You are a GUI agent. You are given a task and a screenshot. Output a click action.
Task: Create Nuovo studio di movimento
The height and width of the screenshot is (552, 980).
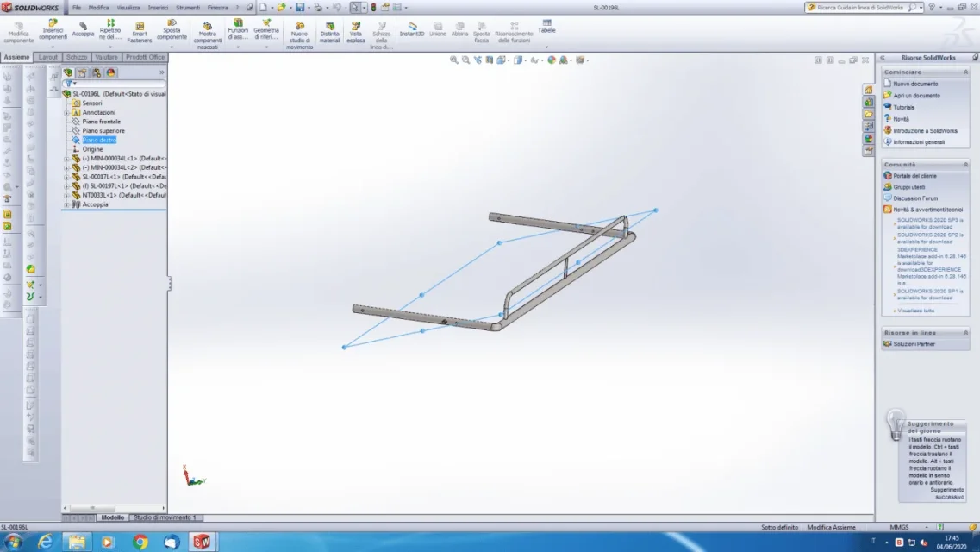point(299,35)
